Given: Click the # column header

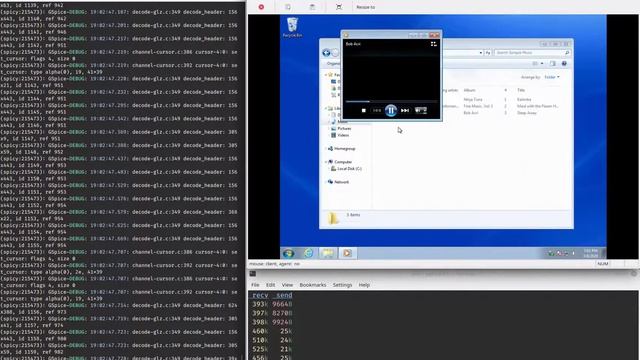Looking at the screenshot, I should [505, 90].
